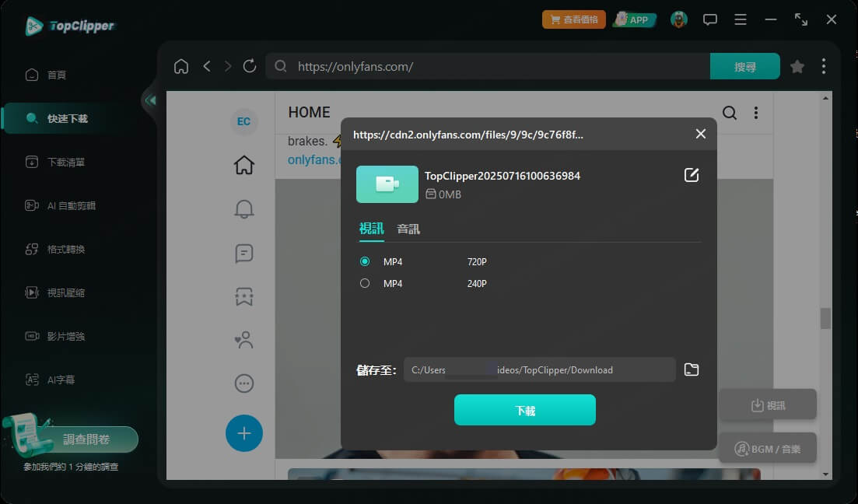The image size is (858, 504).
Task: Close the download dialog
Action: (x=700, y=134)
